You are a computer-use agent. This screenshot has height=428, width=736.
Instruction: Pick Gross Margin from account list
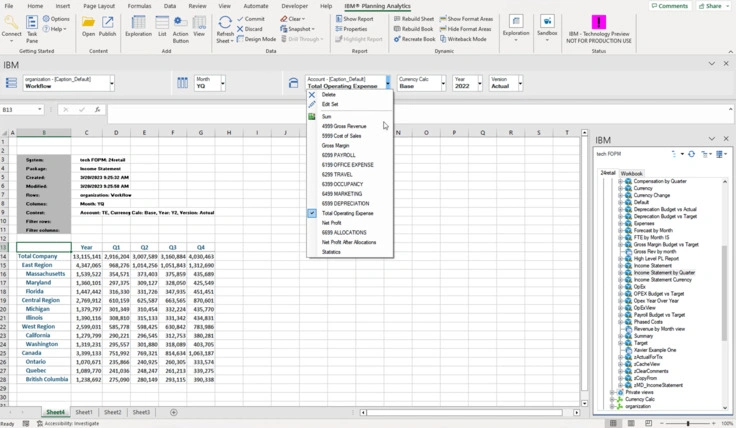(336, 146)
